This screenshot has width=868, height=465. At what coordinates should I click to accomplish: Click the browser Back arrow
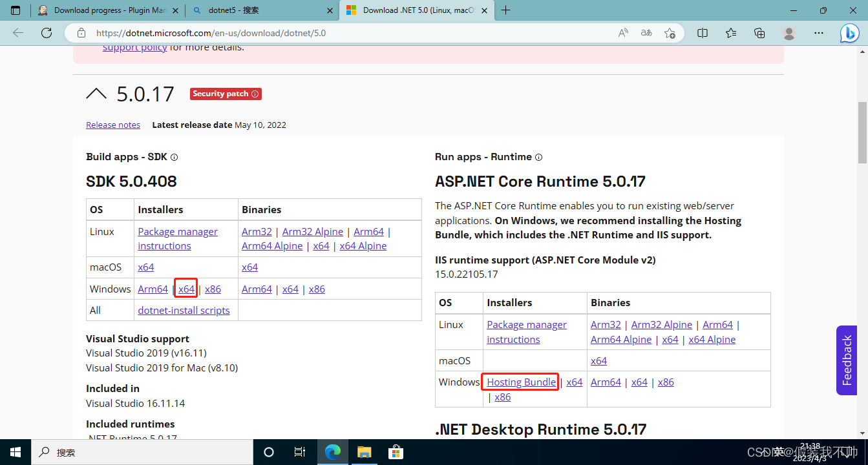[x=18, y=33]
